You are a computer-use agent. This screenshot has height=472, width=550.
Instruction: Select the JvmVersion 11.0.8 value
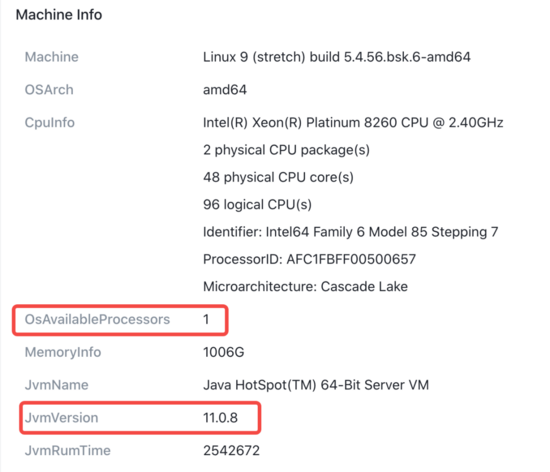220,418
